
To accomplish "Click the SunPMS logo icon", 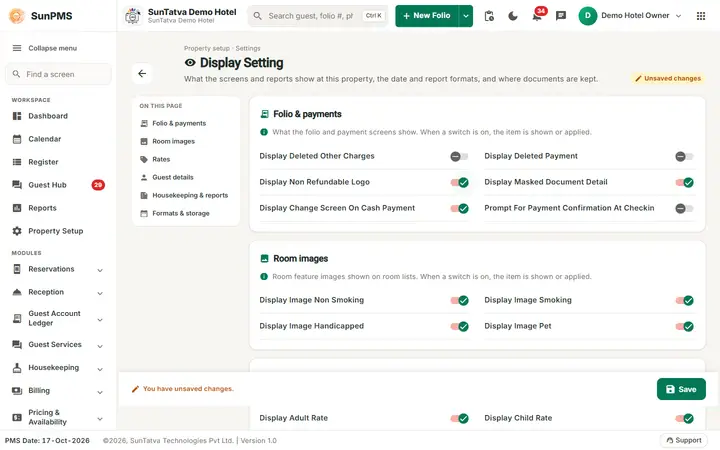I will click(17, 16).
